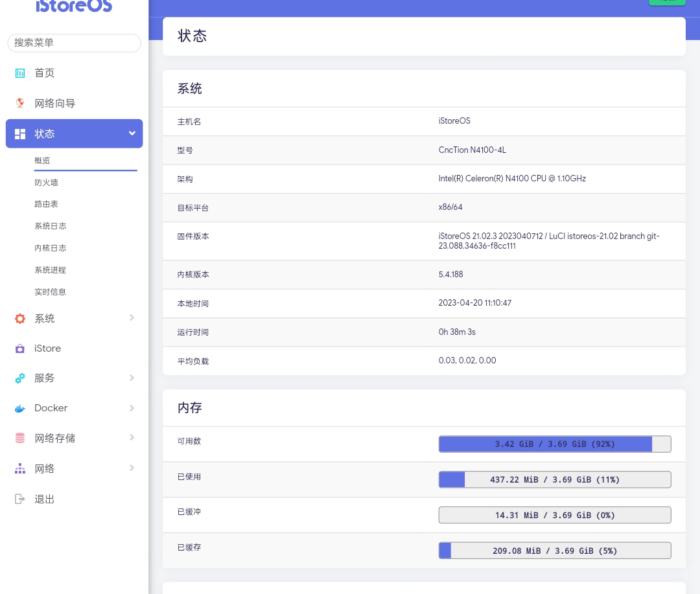Click the 服务 services puzzle icon
This screenshot has height=594, width=700.
point(20,378)
